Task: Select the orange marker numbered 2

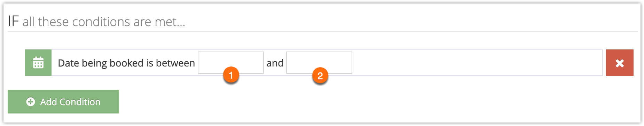Action: [320, 76]
